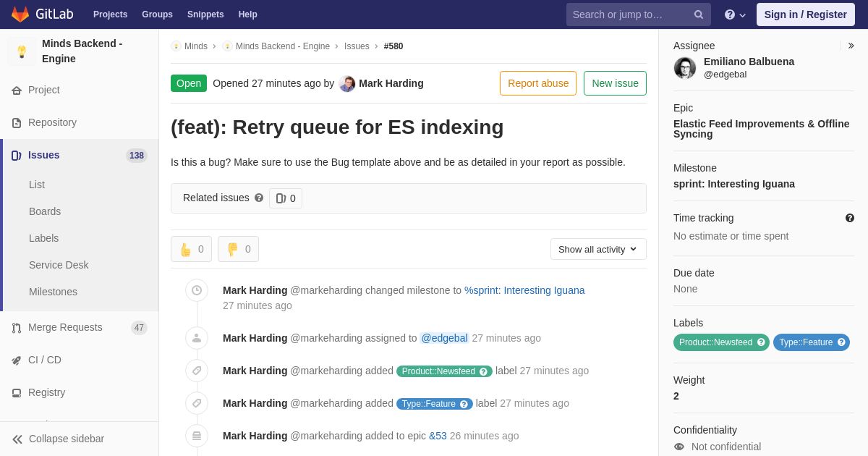Open sprint: Interesting Iguana milestone in sidebar
The image size is (868, 456).
pos(734,184)
